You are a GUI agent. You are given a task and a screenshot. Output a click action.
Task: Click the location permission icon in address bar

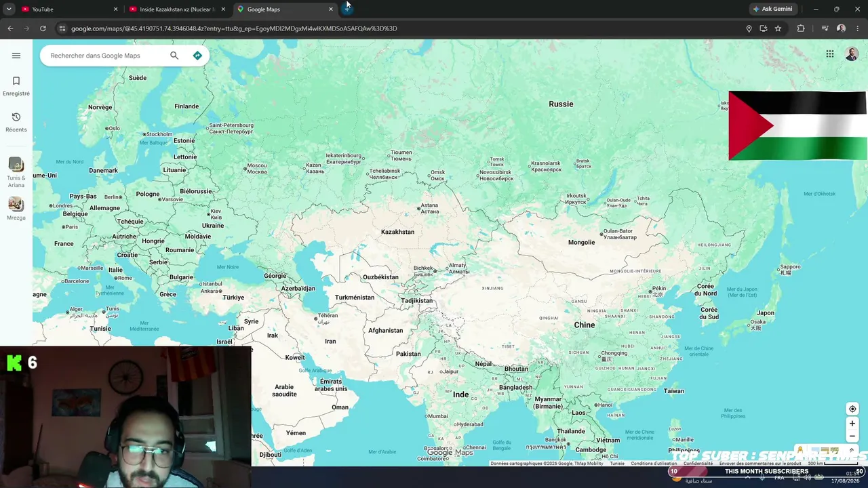(749, 28)
